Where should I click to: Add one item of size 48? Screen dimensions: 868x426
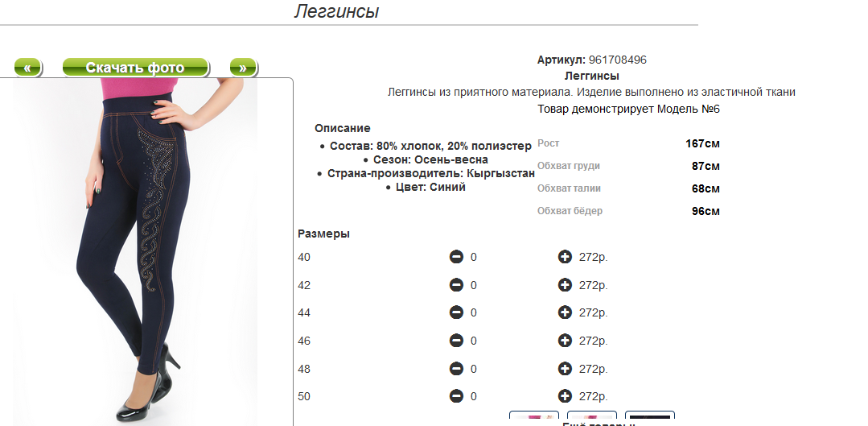[x=565, y=369]
